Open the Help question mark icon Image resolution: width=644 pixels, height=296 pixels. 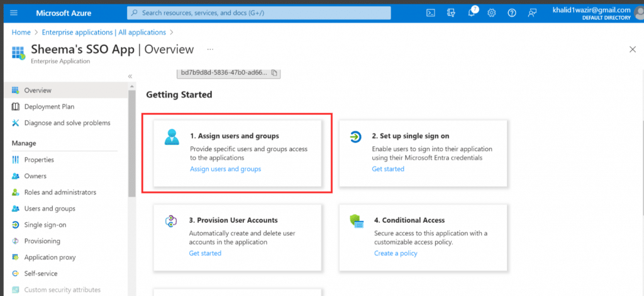tap(512, 13)
